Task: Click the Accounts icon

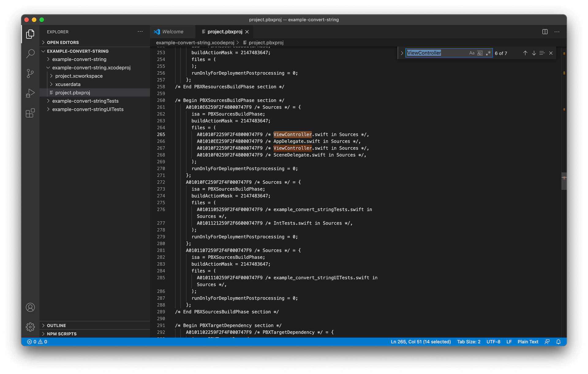Action: point(30,307)
